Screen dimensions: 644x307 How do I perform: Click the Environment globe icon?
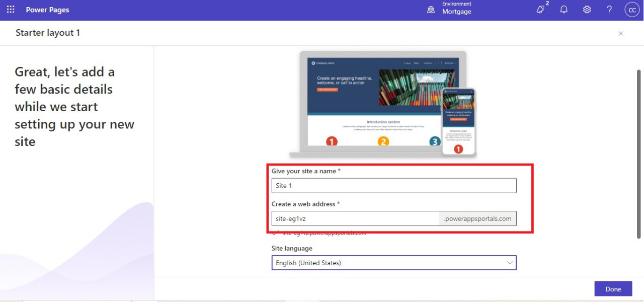click(431, 10)
